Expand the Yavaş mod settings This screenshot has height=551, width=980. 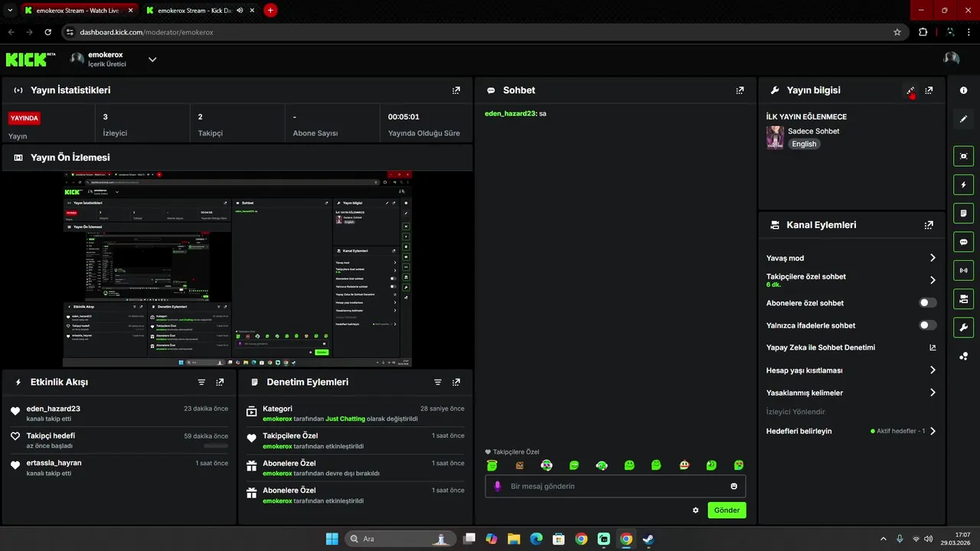point(933,258)
